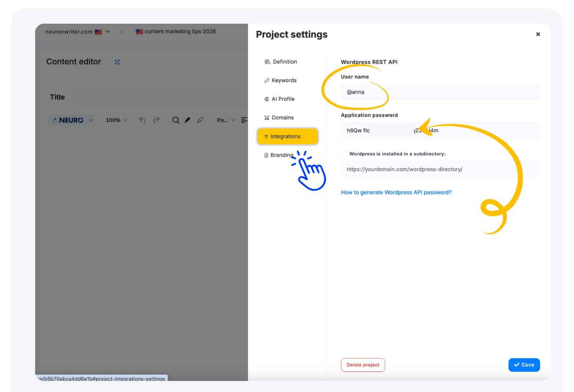Switch to the Integrations tab
This screenshot has width=574, height=392.
click(x=287, y=136)
